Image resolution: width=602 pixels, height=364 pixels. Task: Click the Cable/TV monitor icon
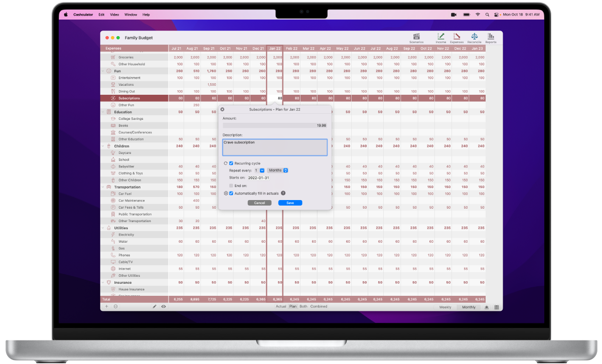tap(113, 262)
